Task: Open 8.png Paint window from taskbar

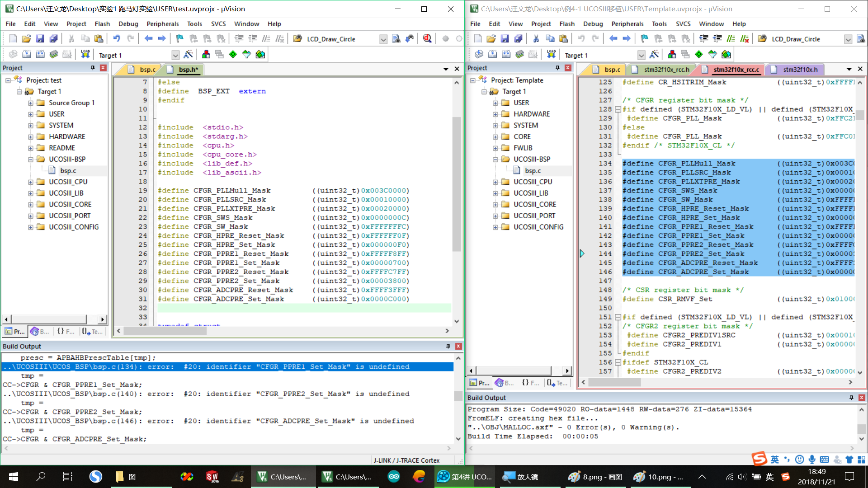Action: tap(594, 477)
